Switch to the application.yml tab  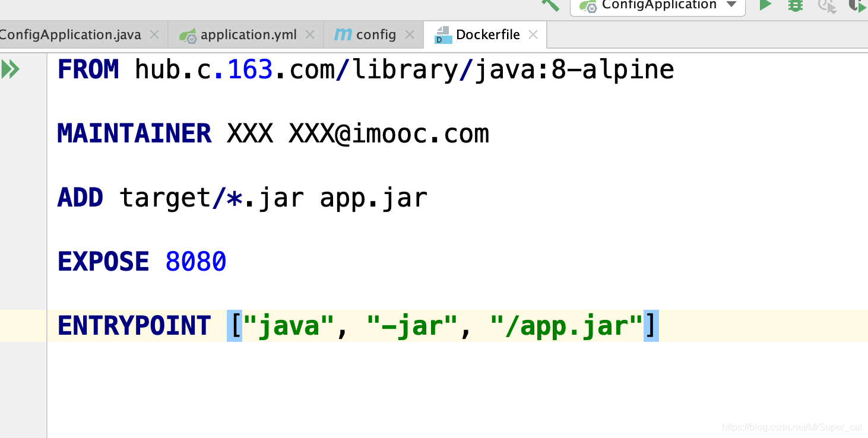[246, 35]
